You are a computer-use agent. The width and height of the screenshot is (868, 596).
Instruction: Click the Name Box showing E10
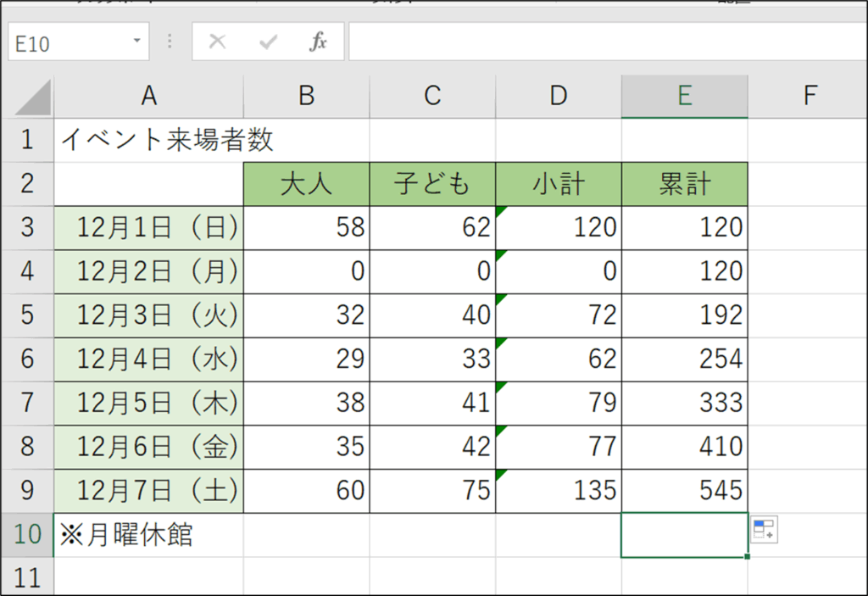pyautogui.click(x=79, y=42)
